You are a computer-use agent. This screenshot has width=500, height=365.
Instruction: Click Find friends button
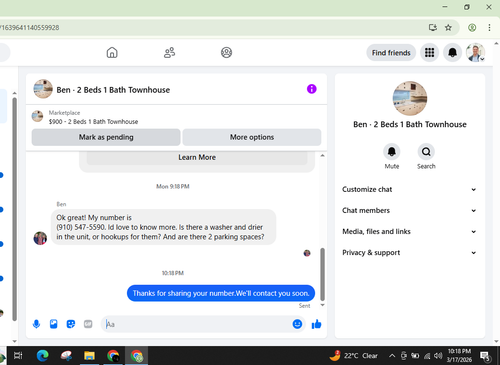coord(391,53)
